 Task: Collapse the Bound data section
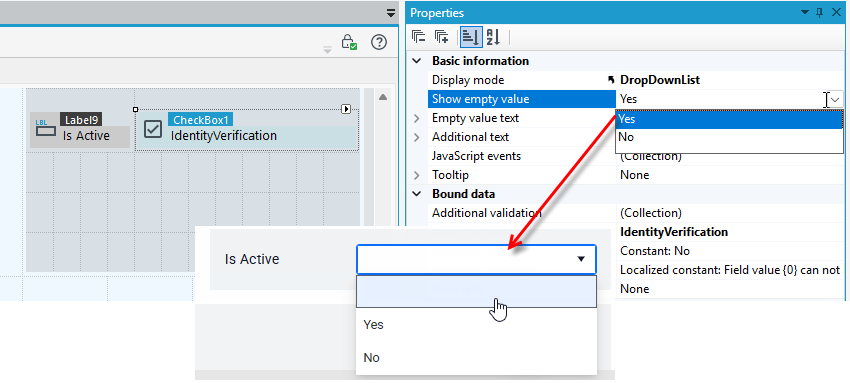click(417, 194)
